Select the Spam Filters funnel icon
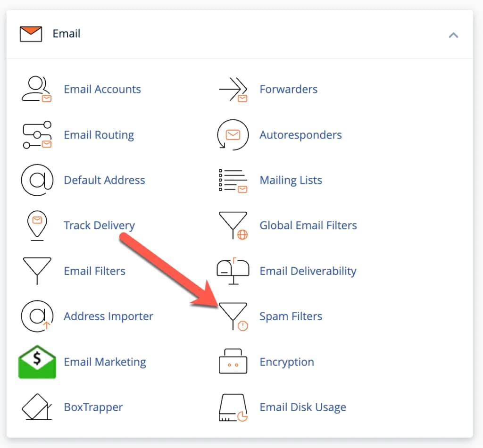 tap(232, 316)
